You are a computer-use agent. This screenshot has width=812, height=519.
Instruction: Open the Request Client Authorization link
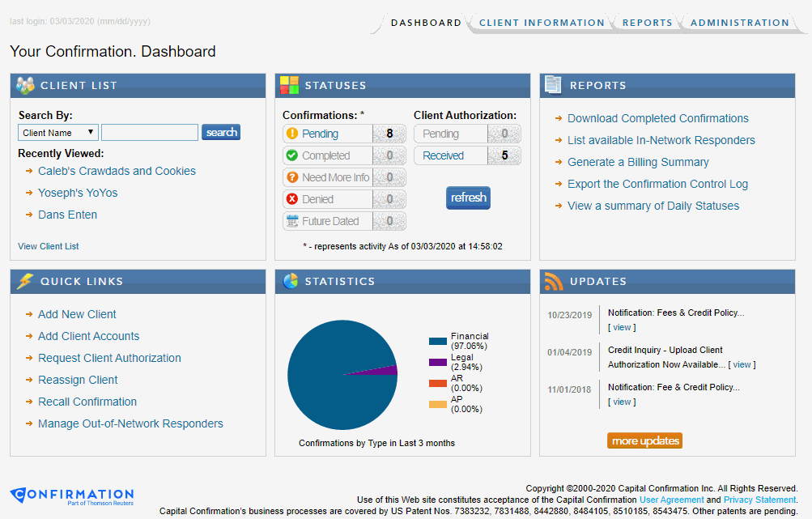[x=109, y=358]
